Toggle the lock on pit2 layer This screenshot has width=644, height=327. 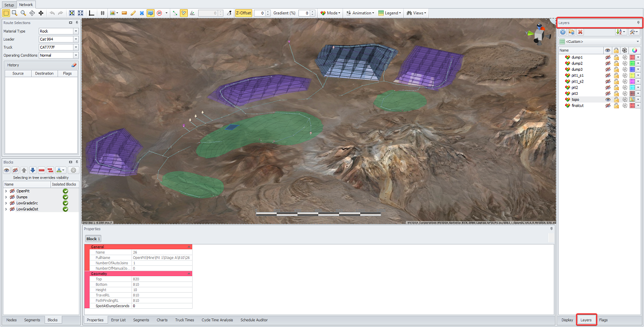pos(617,87)
